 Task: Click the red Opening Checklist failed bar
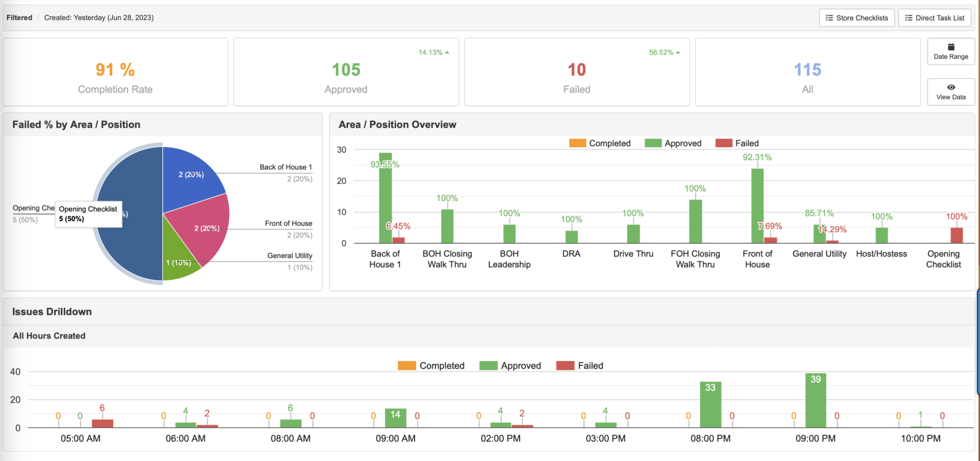point(957,235)
